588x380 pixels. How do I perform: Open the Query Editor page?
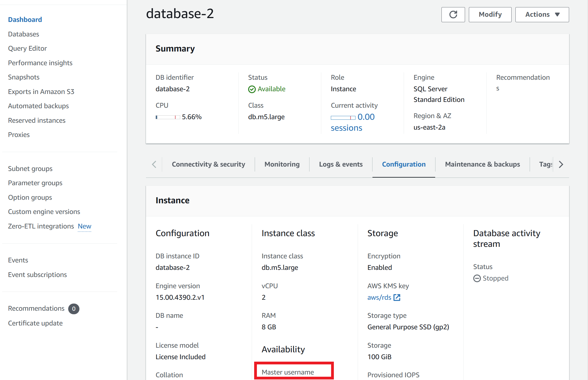click(x=27, y=48)
